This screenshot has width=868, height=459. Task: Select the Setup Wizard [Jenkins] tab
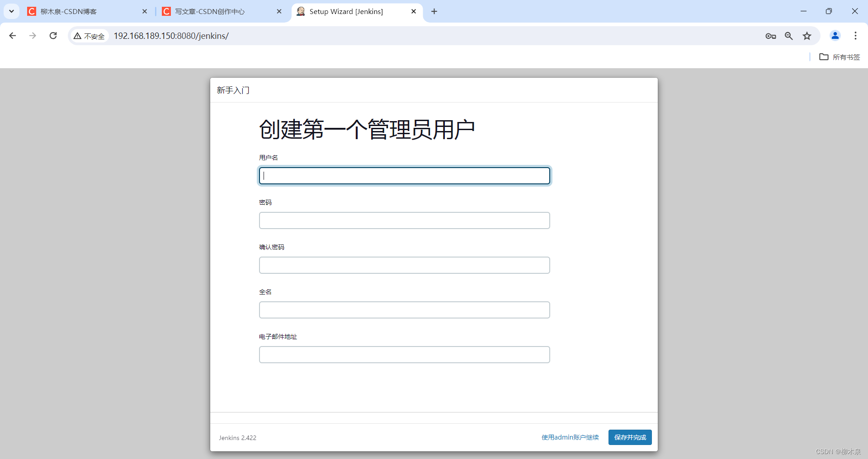pos(357,11)
